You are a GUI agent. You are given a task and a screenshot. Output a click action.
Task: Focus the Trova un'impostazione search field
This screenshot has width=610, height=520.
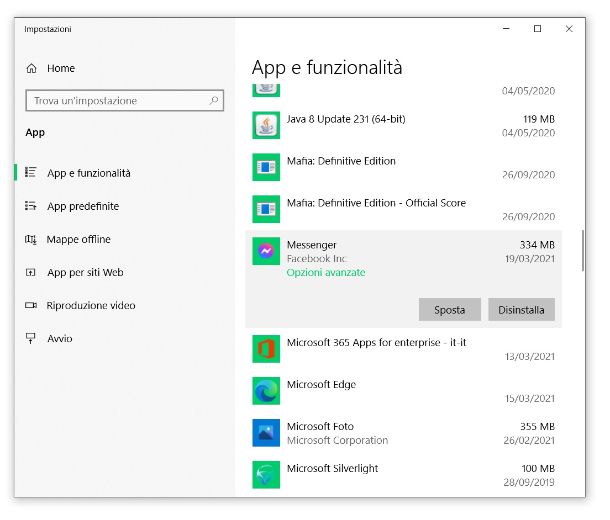(125, 101)
